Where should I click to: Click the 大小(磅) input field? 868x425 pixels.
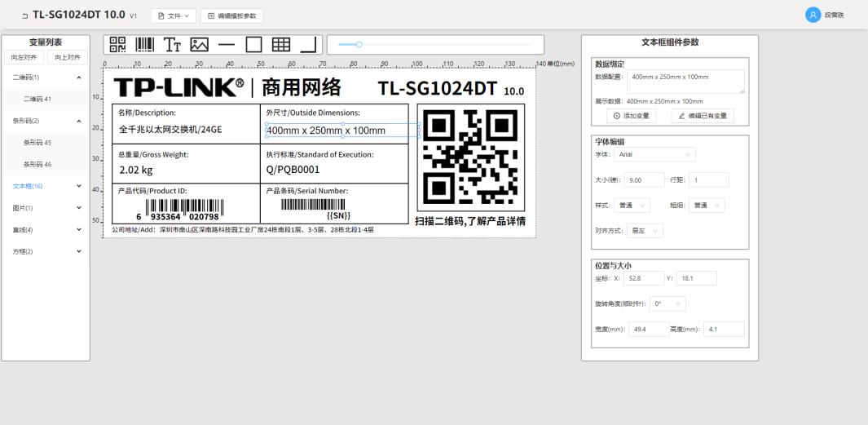645,179
